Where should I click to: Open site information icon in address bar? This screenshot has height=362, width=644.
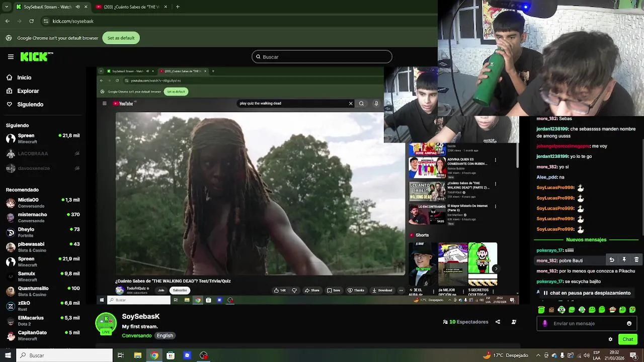46,21
